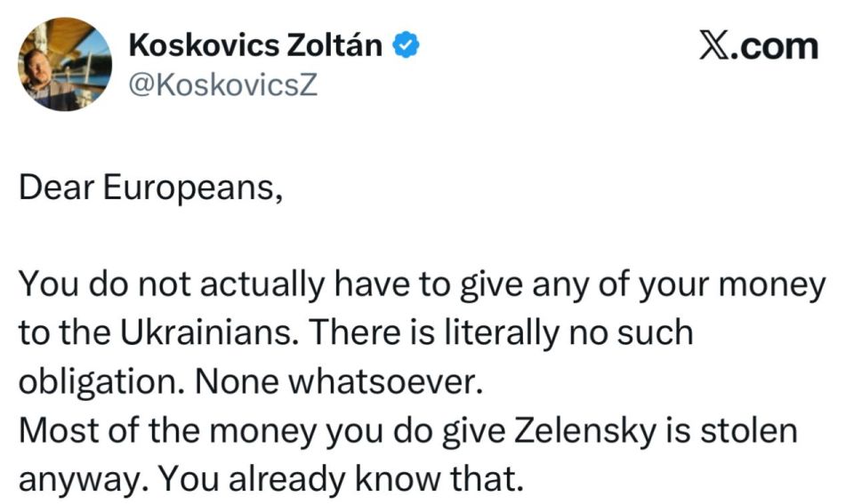Open the @KoskovicsZ handle link
Image resolution: width=854 pixels, height=504 pixels.
point(222,86)
